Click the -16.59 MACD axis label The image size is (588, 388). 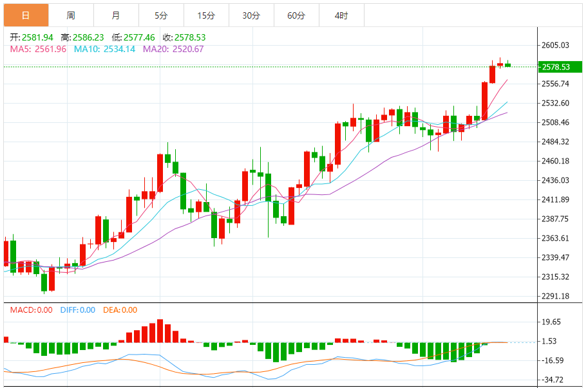[x=553, y=361]
